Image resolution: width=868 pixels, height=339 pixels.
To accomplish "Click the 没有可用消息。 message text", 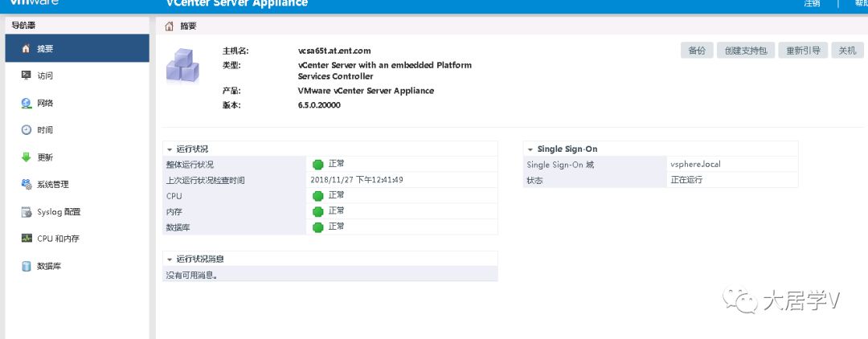I will pos(191,275).
